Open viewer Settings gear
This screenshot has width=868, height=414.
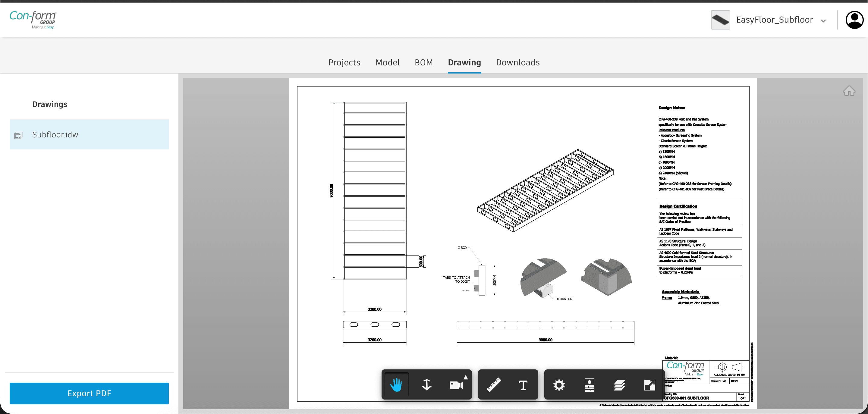click(x=559, y=385)
